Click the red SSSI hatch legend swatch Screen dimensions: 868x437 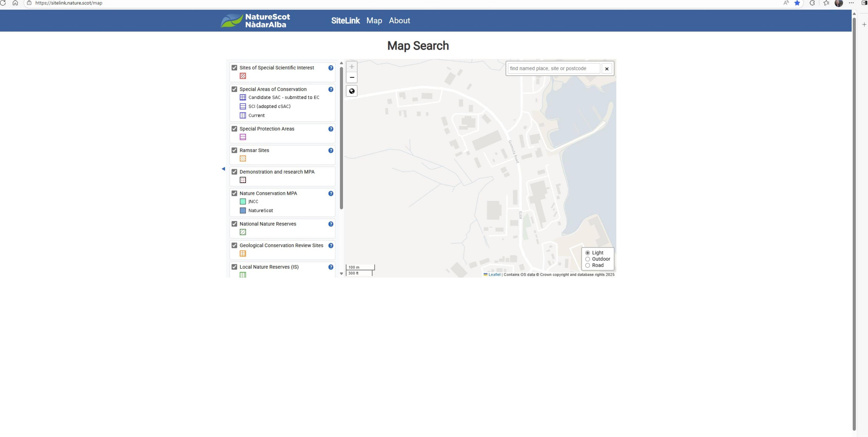pos(243,76)
